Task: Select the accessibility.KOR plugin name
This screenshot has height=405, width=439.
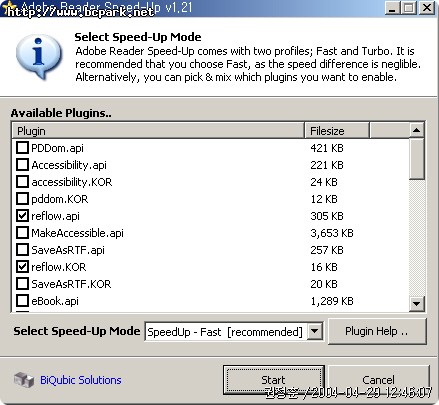Action: click(72, 182)
